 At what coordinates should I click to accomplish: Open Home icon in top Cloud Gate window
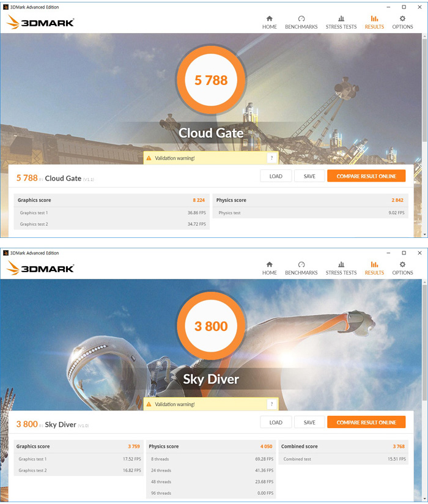pos(269,18)
